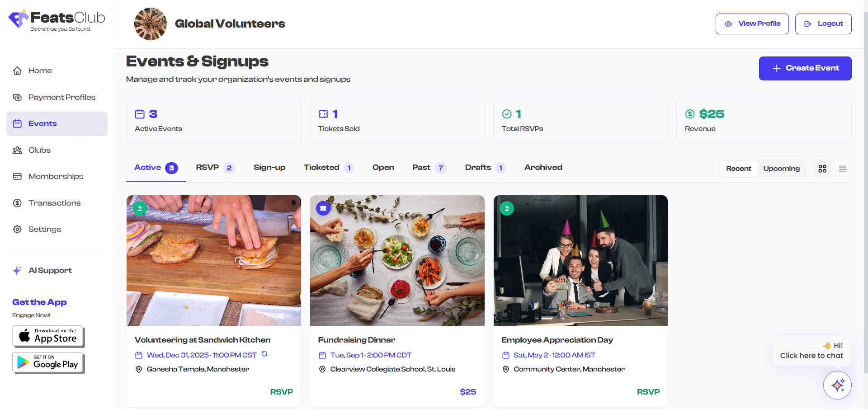Viewport: 868px width, 409px height.
Task: Click the Home house icon in sidebar
Action: (x=17, y=71)
